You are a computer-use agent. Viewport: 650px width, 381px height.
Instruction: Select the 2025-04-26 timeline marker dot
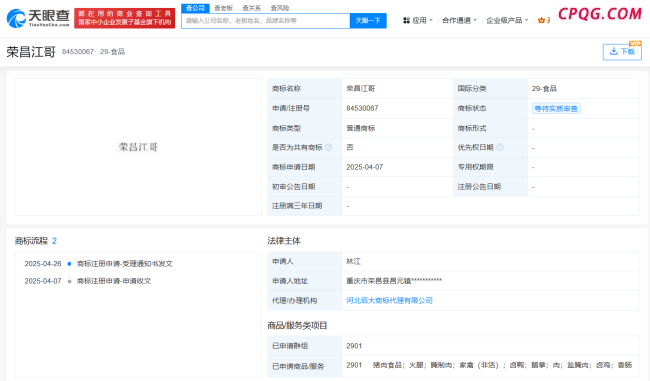pos(69,264)
